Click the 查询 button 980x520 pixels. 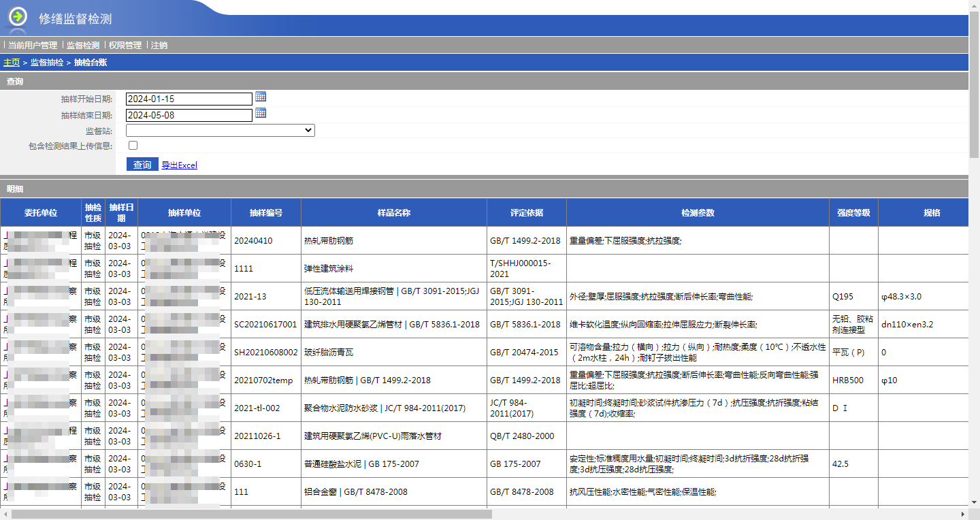point(142,165)
